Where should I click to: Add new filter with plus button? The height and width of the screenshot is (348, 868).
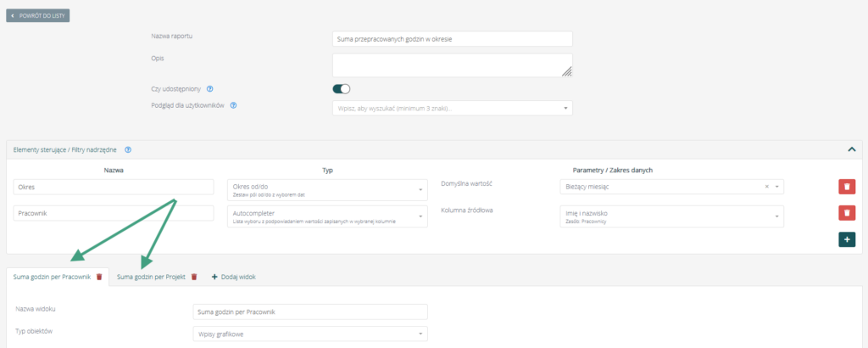tap(846, 239)
